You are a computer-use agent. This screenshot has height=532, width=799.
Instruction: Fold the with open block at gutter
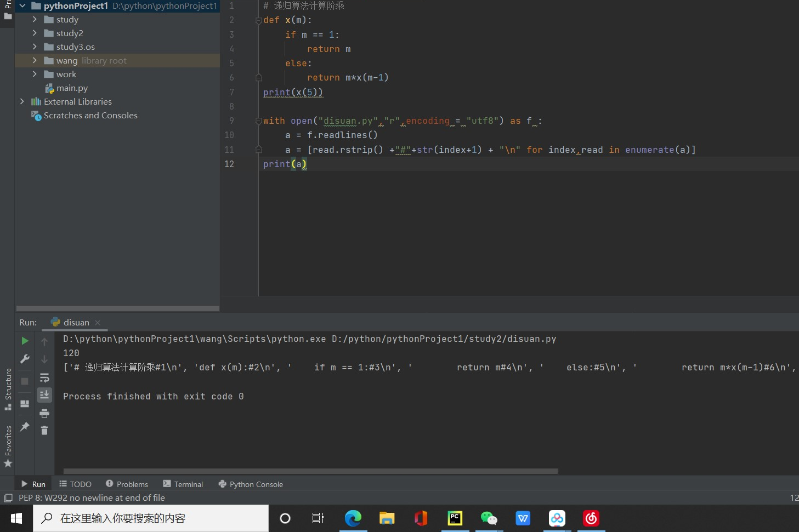258,121
